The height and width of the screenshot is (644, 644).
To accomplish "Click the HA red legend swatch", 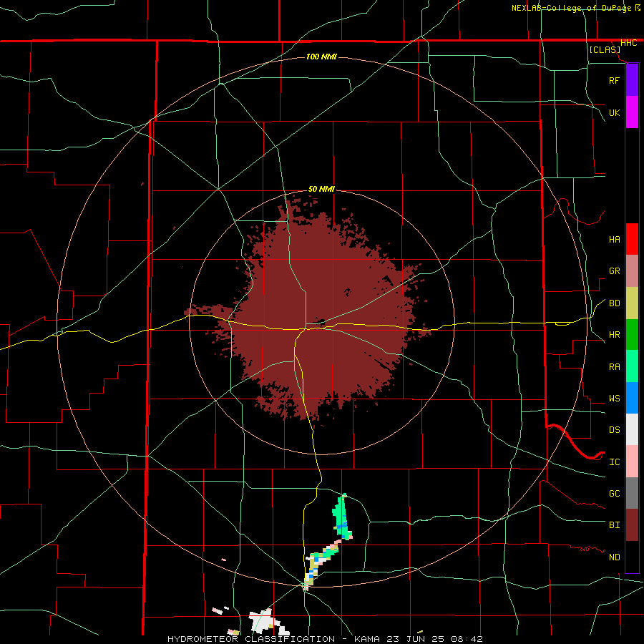I will (632, 239).
